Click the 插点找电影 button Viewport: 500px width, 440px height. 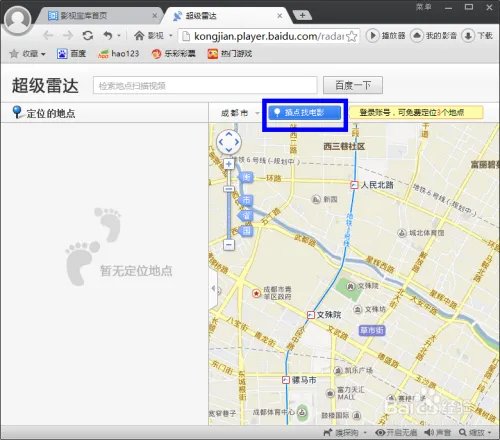click(x=305, y=113)
